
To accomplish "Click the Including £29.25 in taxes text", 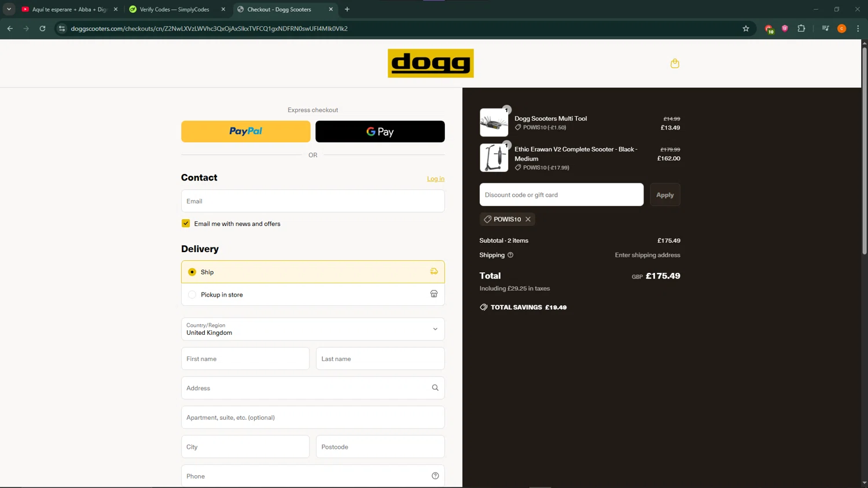I will tap(514, 289).
